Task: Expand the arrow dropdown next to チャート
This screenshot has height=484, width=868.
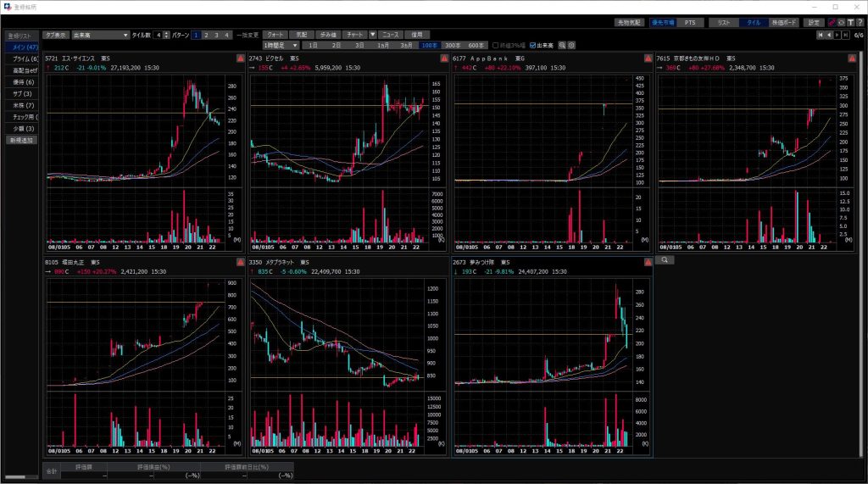Action: coord(372,35)
